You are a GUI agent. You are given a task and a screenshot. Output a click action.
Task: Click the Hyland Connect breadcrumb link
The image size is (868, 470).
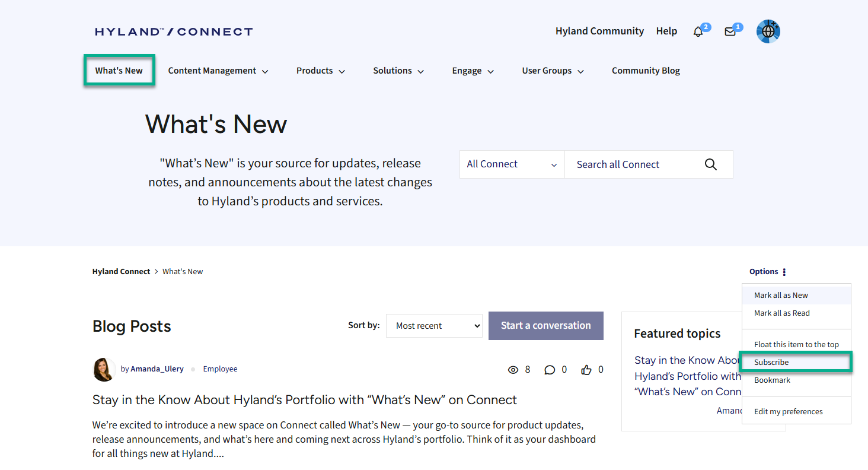[x=122, y=272]
